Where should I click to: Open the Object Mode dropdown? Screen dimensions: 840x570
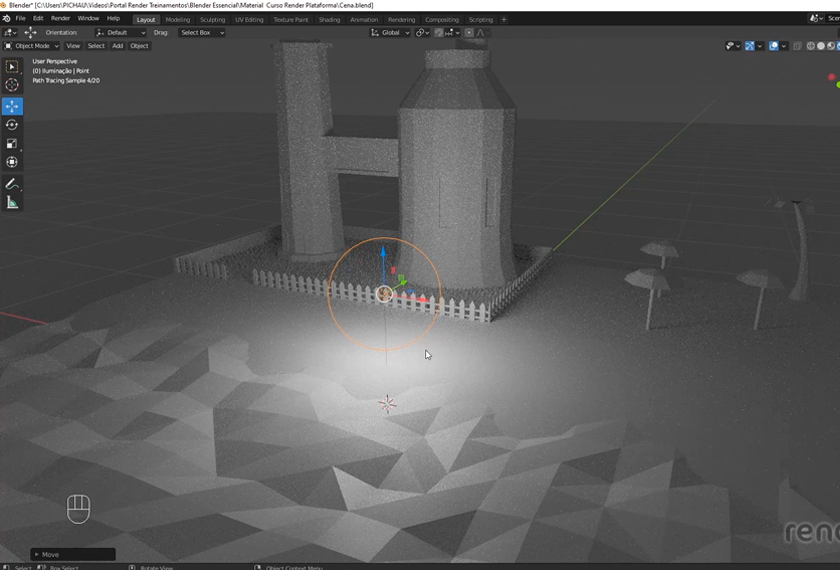tap(32, 46)
